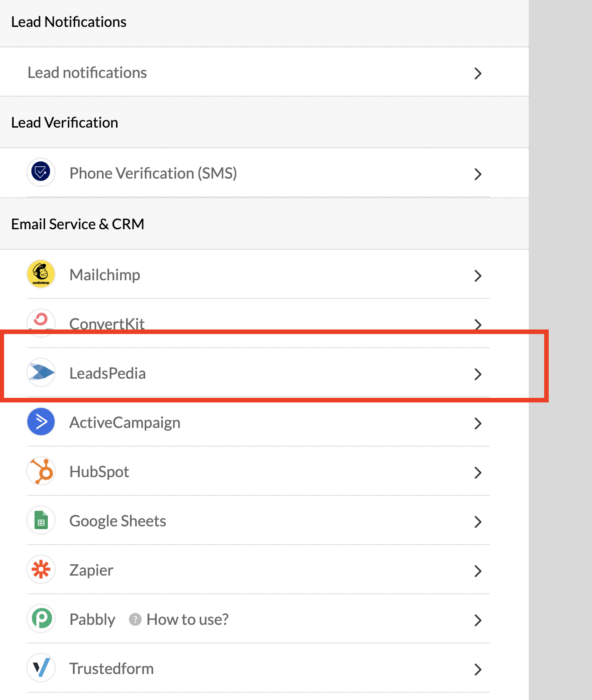Click the HubSpot orange sprocket icon
Image resolution: width=592 pixels, height=700 pixels.
point(41,471)
